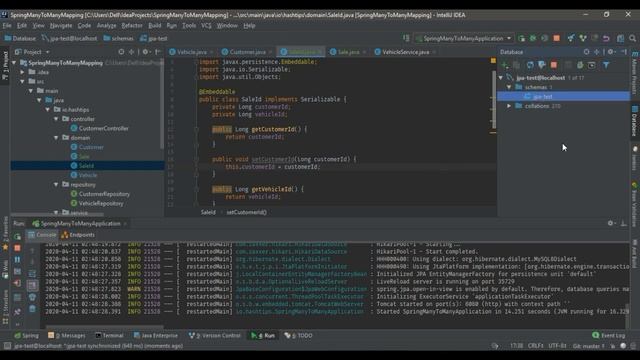Screen dimensions: 640x360
Task: Click the VCS update project arrow icon
Action: point(571,38)
